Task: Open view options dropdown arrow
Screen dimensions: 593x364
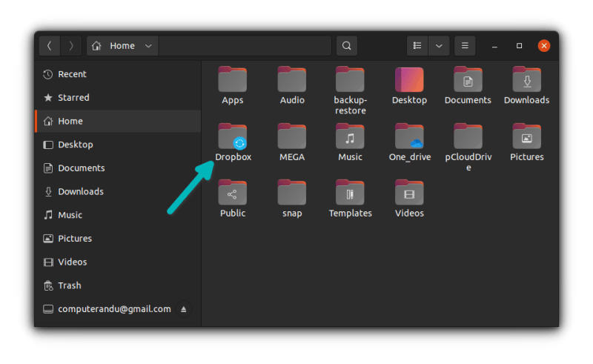Action: (x=439, y=46)
